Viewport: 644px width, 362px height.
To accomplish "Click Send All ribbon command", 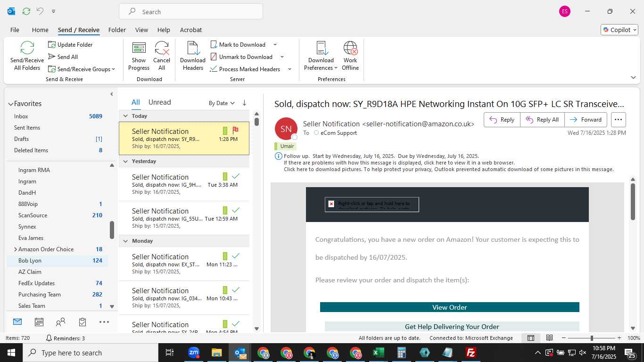I will (63, 57).
